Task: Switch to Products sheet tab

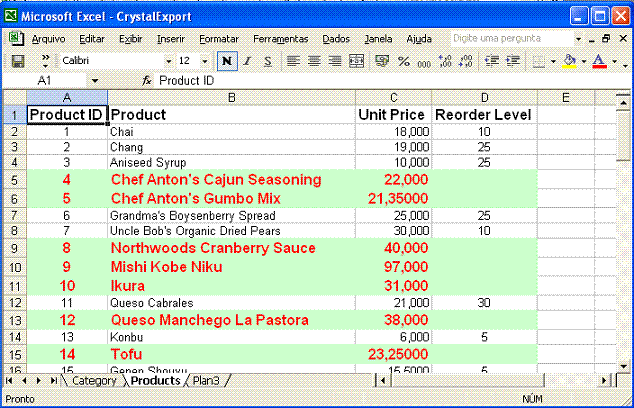Action: click(x=155, y=381)
